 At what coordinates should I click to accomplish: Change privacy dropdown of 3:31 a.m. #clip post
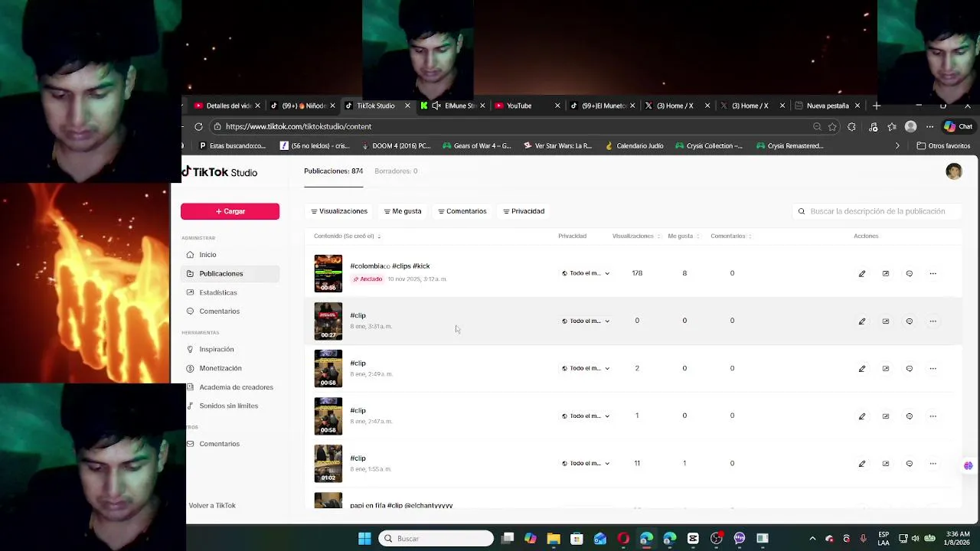click(x=586, y=321)
